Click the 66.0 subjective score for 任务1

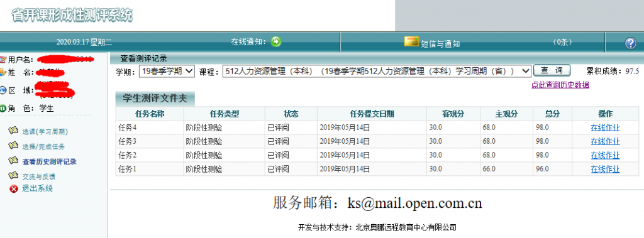(489, 169)
